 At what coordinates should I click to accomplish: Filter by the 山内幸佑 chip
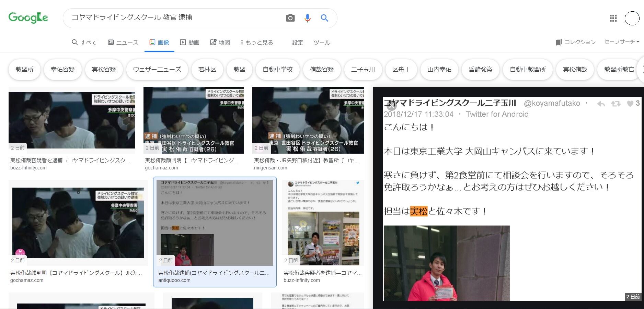[x=439, y=70]
